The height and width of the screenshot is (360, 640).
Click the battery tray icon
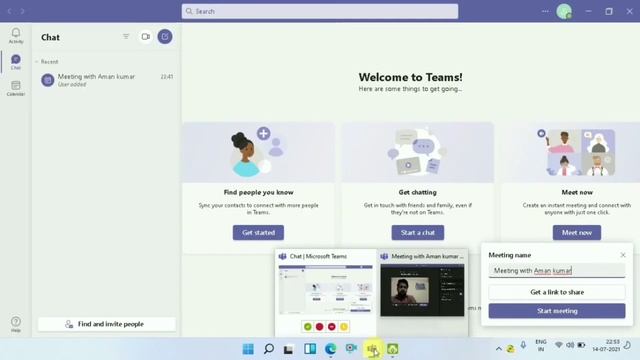(582, 345)
